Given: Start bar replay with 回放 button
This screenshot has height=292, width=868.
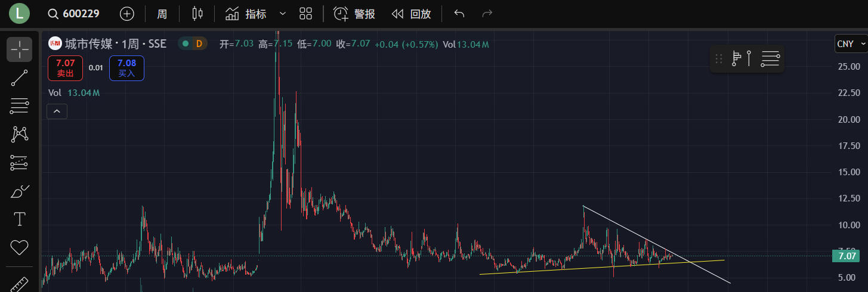Looking at the screenshot, I should pos(411,14).
